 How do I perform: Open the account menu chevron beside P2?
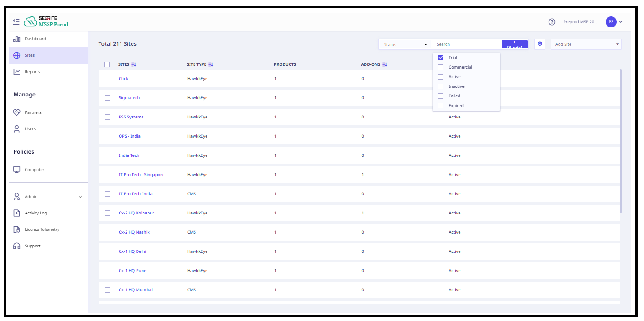[621, 22]
